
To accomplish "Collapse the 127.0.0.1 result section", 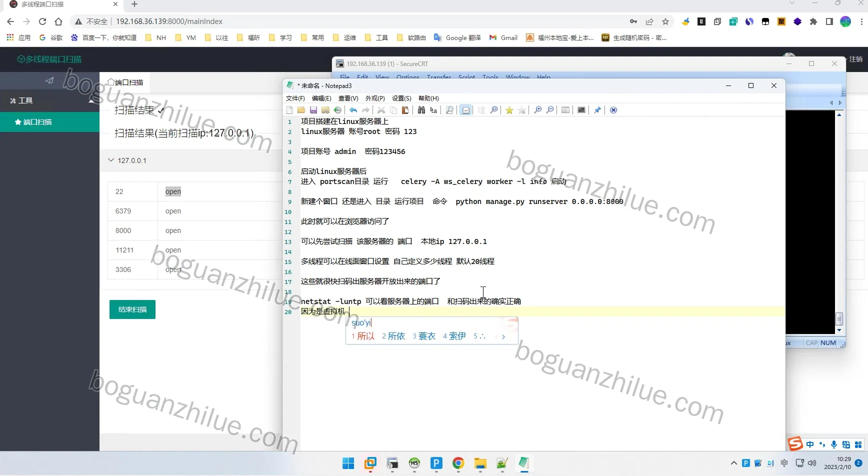I will [111, 160].
